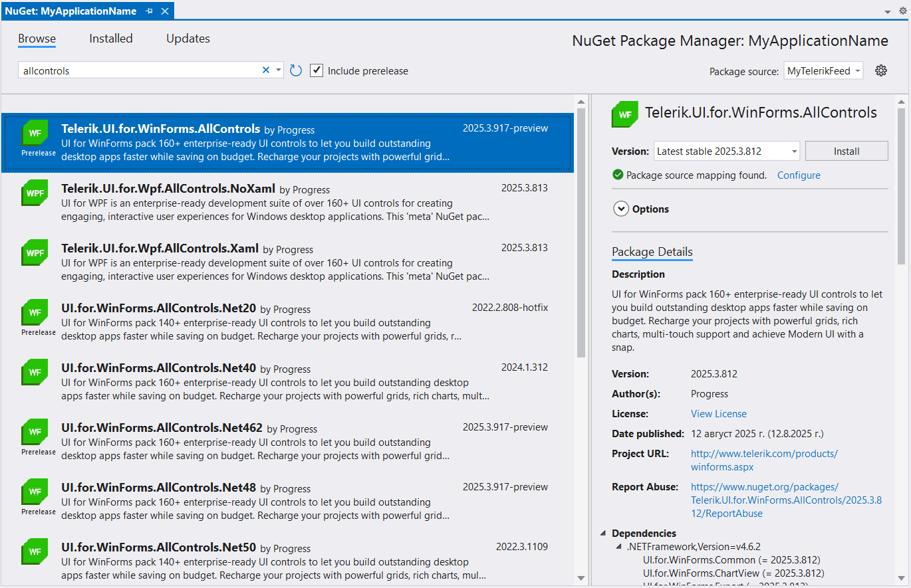Click the AllControls.Net48 package icon

point(35,491)
